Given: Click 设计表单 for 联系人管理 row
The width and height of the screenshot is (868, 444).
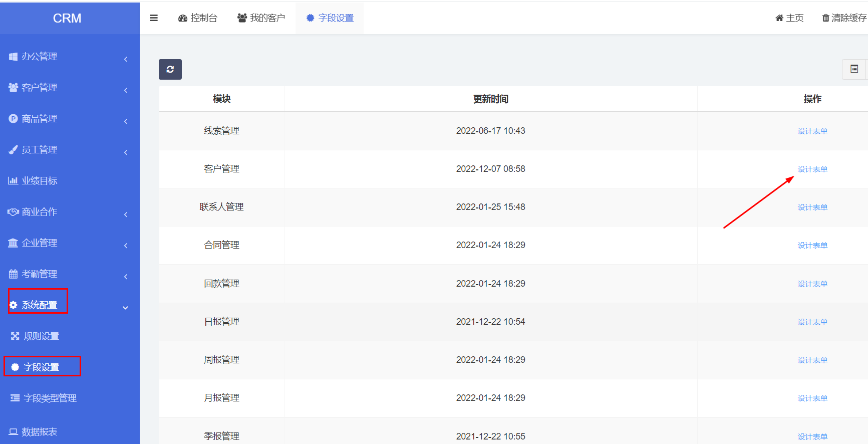Looking at the screenshot, I should [x=812, y=207].
